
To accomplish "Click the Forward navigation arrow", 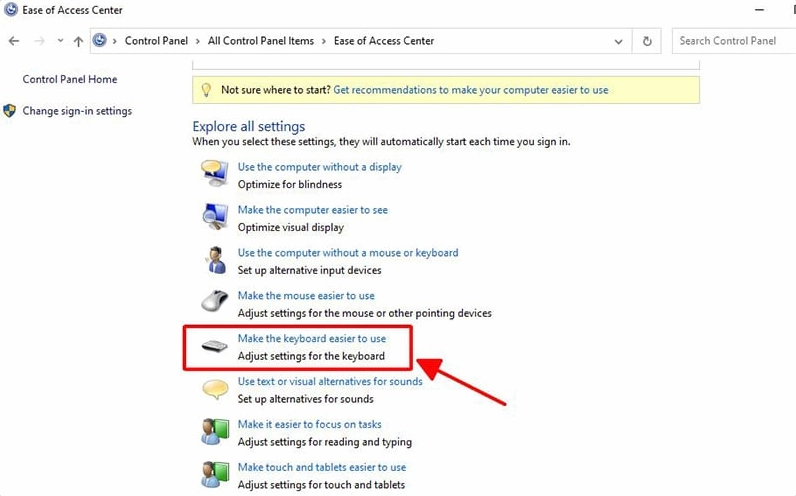I will pyautogui.click(x=39, y=41).
